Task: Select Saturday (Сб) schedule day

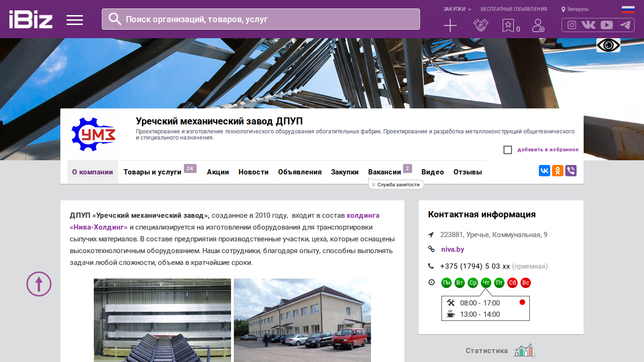Action: (x=512, y=283)
